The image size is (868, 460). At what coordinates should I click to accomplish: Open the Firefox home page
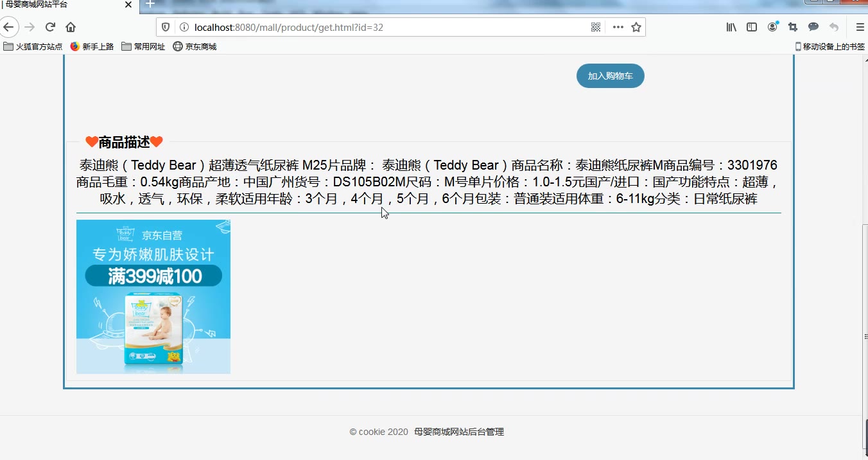(71, 27)
